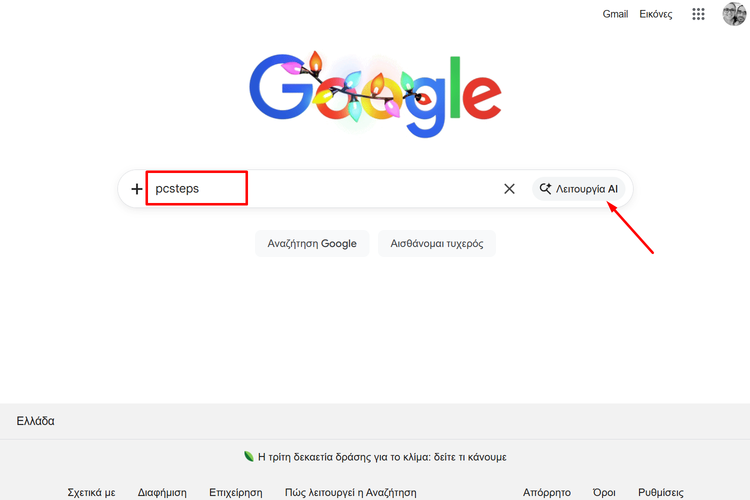This screenshot has height=500, width=750.
Task: Click the AI mode magnifier sparkle icon
Action: [x=545, y=189]
